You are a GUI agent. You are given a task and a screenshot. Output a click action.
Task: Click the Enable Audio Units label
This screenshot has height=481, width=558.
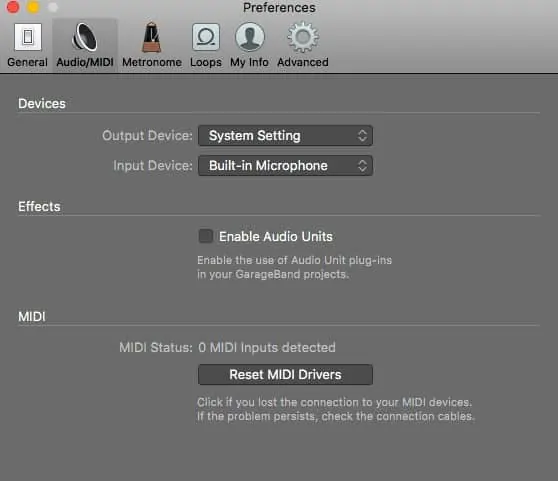click(276, 237)
